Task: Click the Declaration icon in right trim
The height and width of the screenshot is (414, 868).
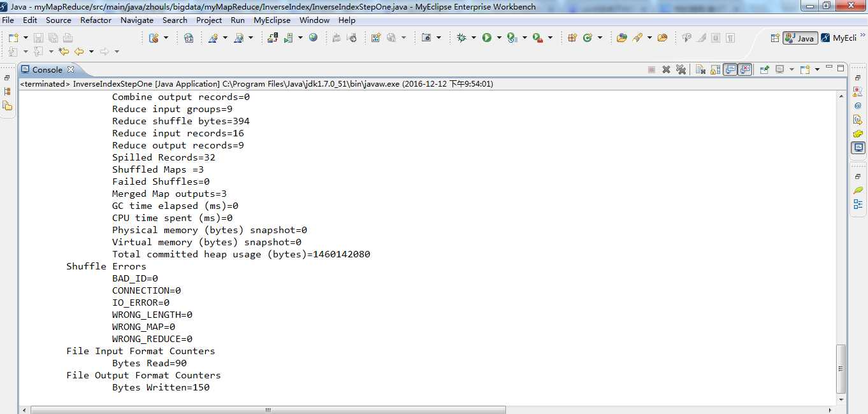Action: (x=858, y=119)
